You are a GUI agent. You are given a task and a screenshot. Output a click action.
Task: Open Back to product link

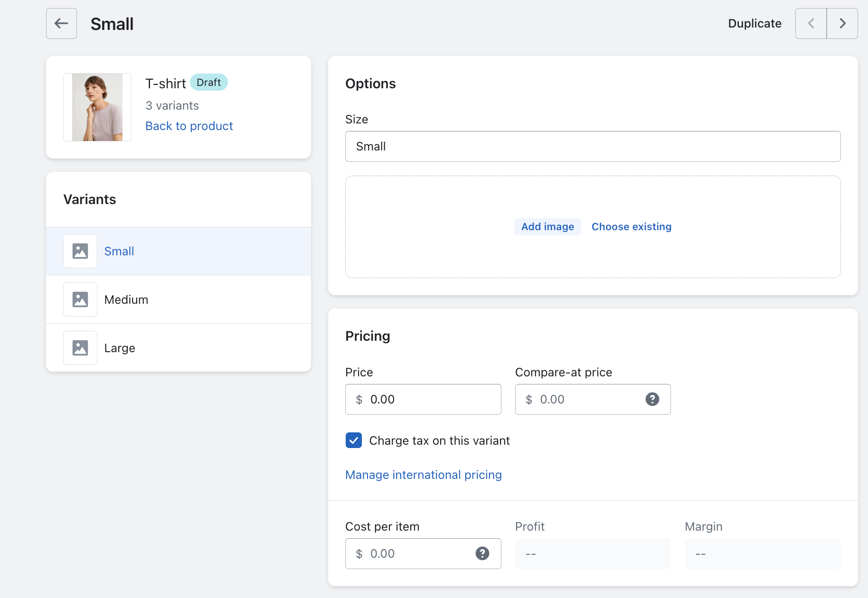tap(189, 126)
